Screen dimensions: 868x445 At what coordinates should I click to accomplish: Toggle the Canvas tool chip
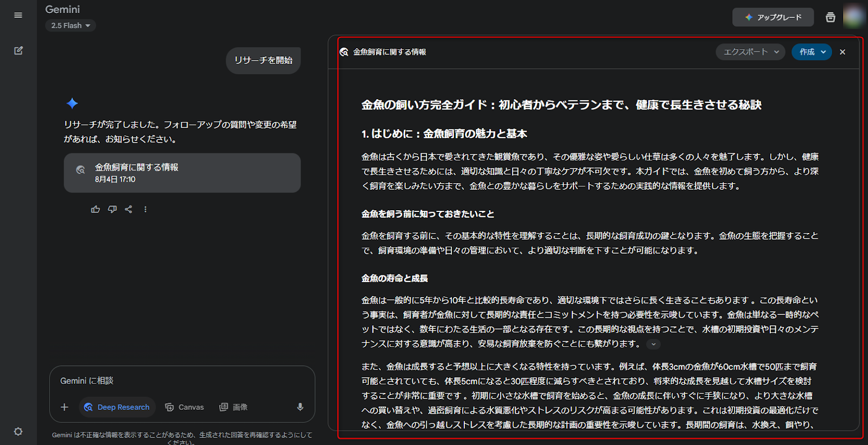[x=184, y=407]
